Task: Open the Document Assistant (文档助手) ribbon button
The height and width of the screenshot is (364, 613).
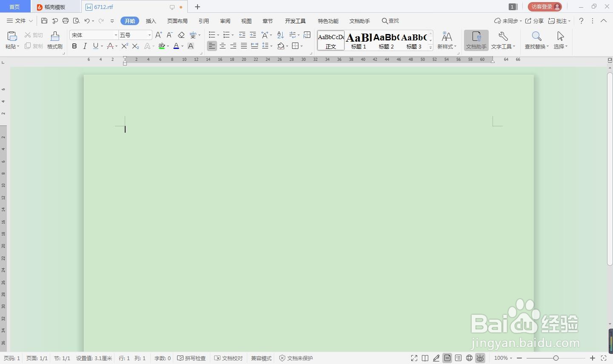Action: [x=476, y=40]
